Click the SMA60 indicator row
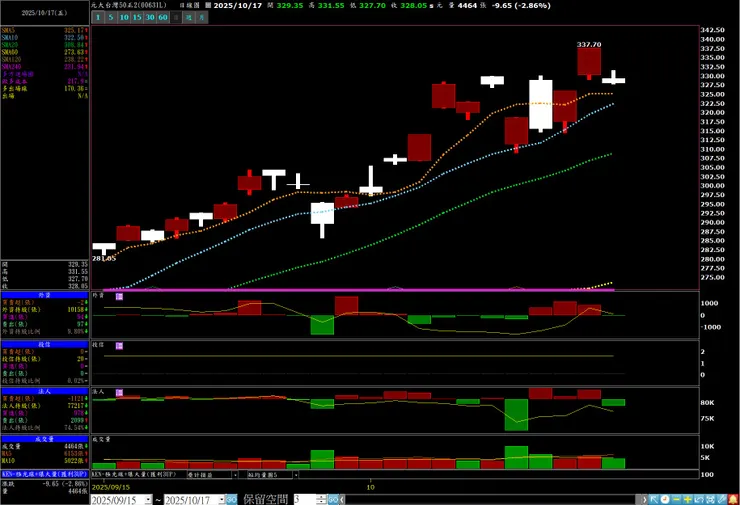Image resolution: width=740 pixels, height=505 pixels. coord(45,52)
